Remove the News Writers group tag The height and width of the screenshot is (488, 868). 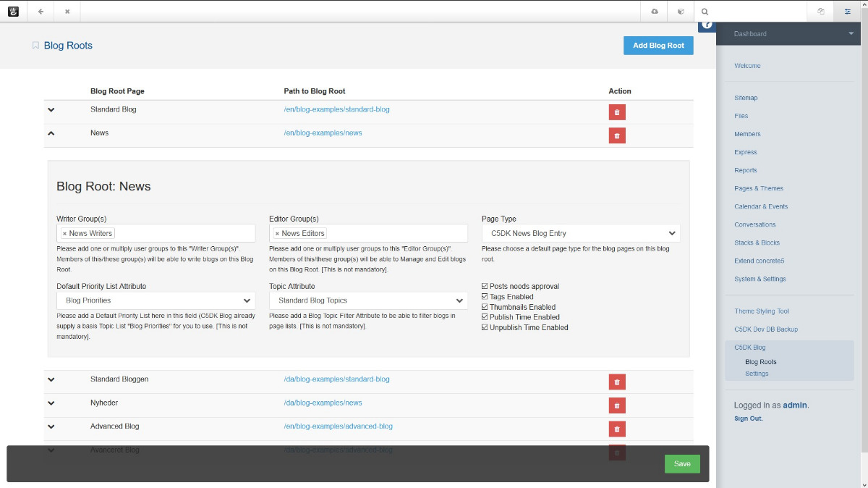[x=64, y=234]
